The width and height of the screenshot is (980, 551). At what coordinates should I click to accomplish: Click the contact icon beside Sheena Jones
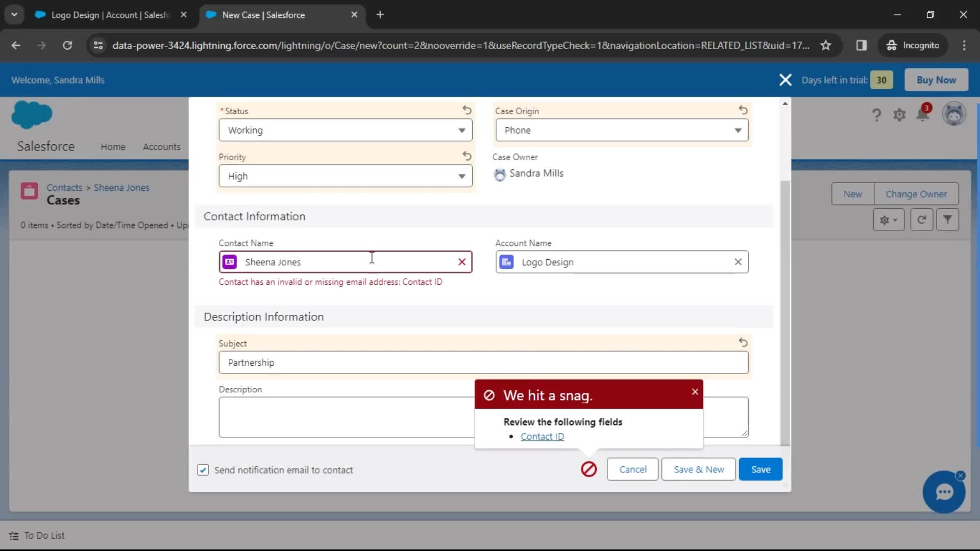(x=230, y=262)
